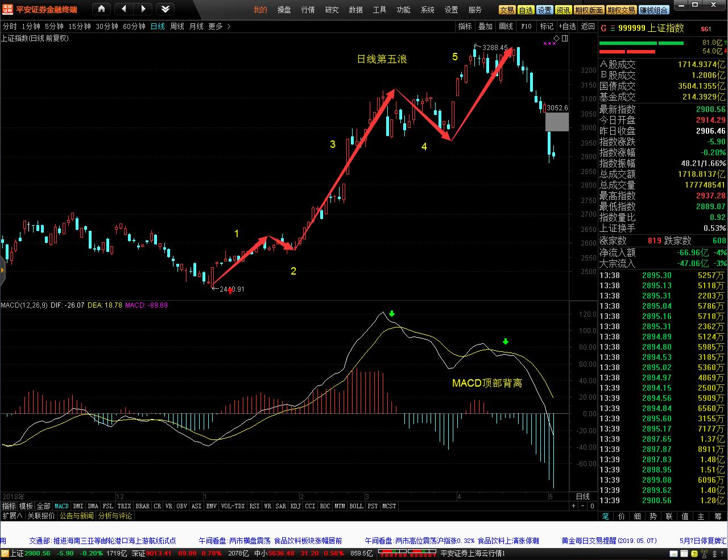Expand the 扩展 panel
The height and width of the screenshot is (560, 728).
13,516
